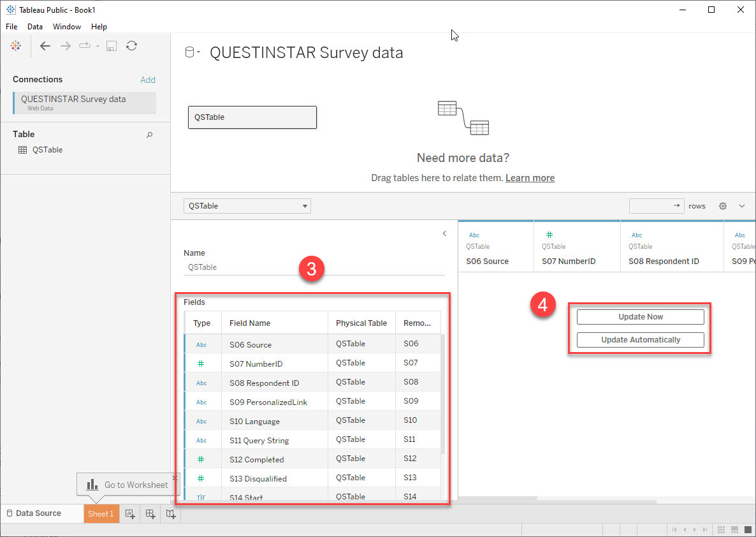Go to the last sheet arrow in status bar

[x=705, y=530]
